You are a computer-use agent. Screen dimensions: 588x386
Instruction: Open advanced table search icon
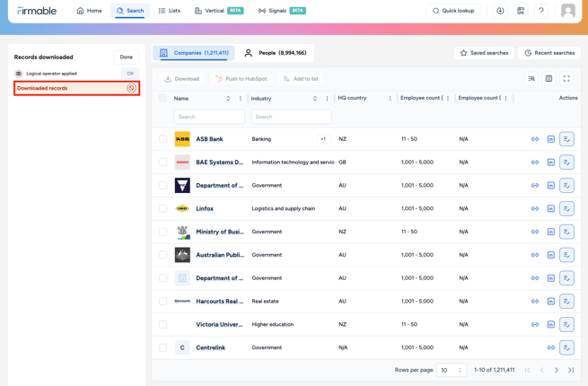click(531, 79)
